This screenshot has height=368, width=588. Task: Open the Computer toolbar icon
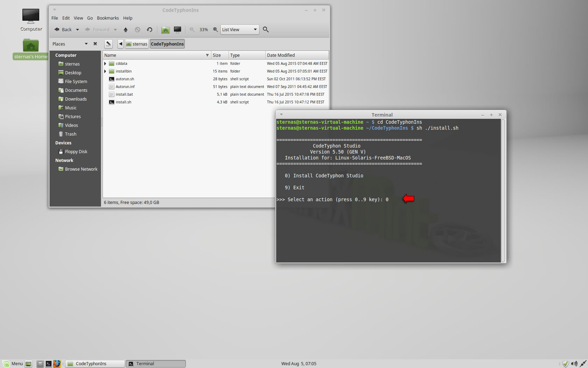(177, 30)
